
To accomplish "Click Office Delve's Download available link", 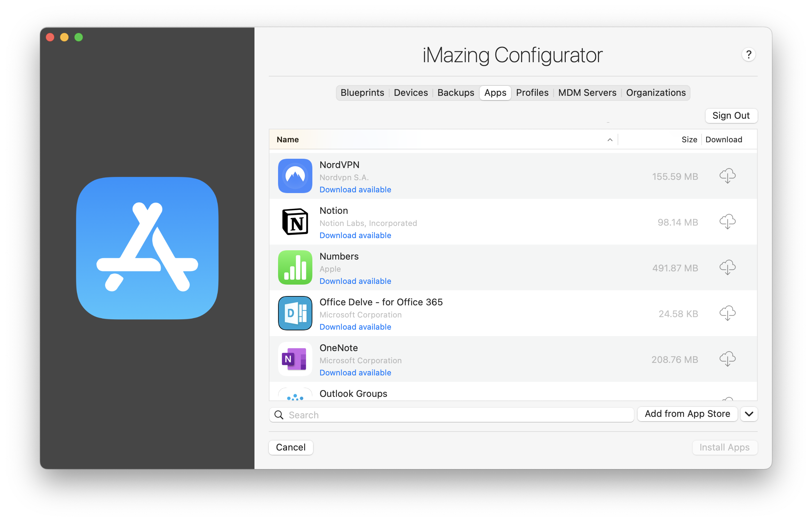I will tap(355, 327).
